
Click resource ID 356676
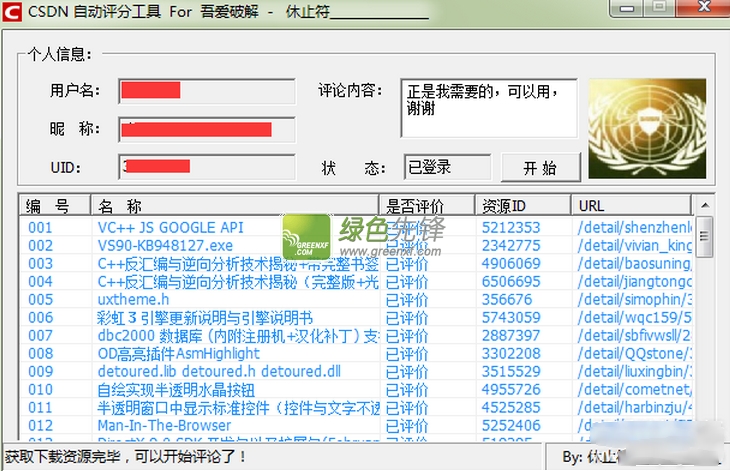[507, 299]
